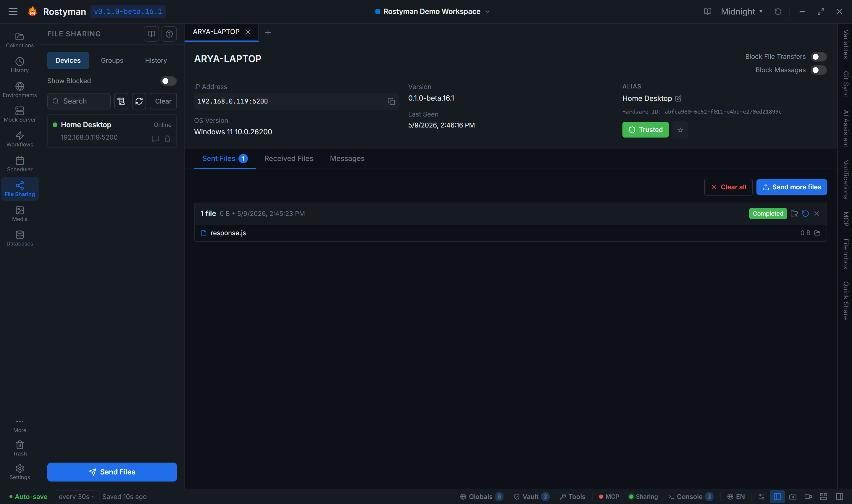Viewport: 852px width, 504px height.
Task: Open File Sharing help question icon
Action: coord(169,34)
